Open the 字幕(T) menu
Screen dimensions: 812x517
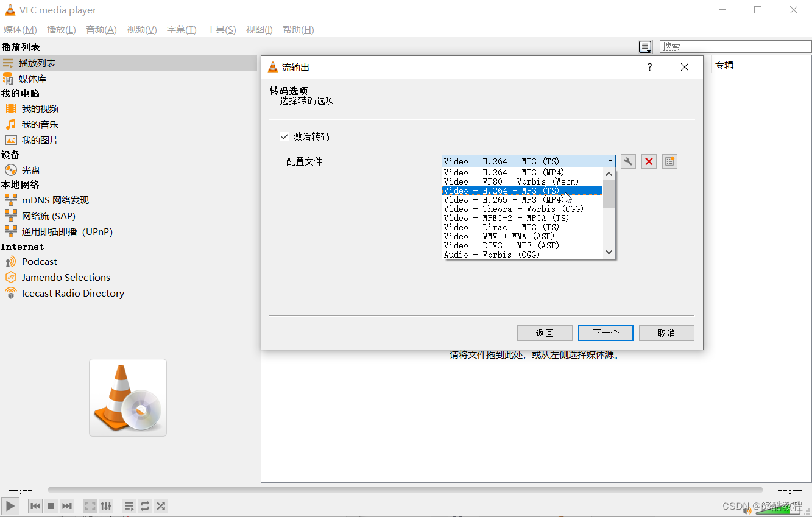point(182,30)
